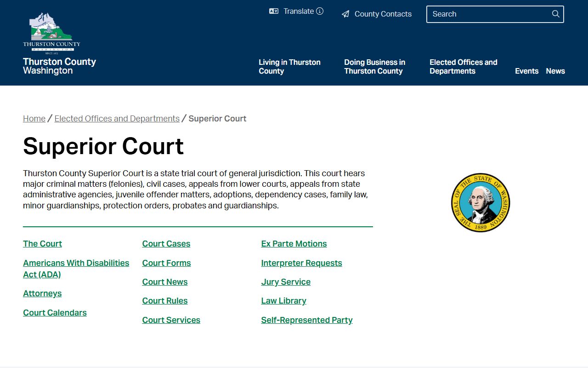Open the Court Rules link
The image size is (588, 368).
165,301
